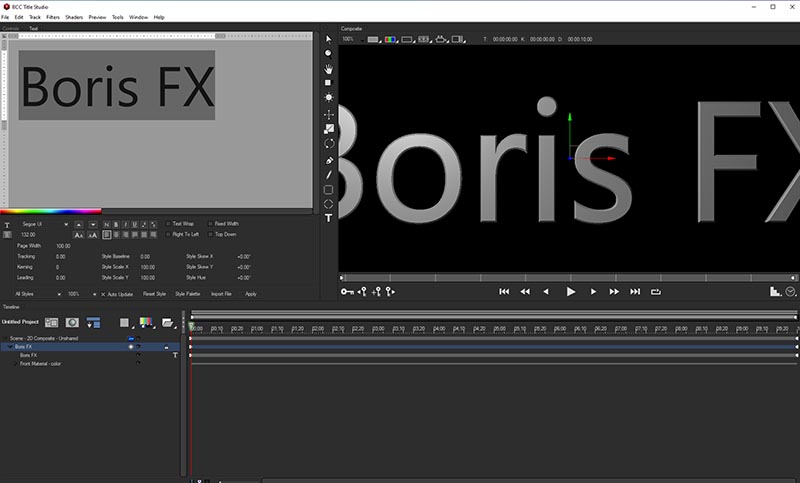Select the move position crosshair tool
The image size is (800, 483).
click(x=329, y=114)
